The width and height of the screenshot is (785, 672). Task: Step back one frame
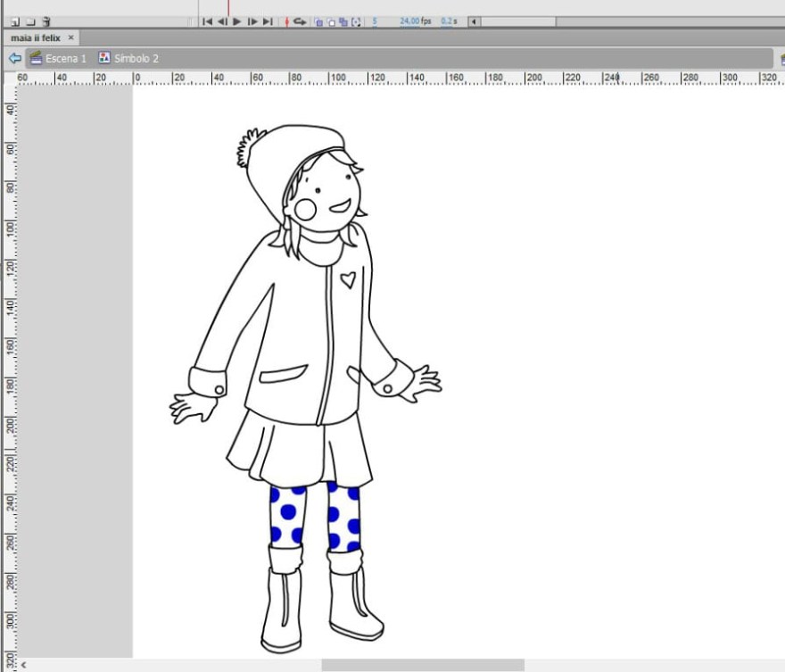click(222, 21)
